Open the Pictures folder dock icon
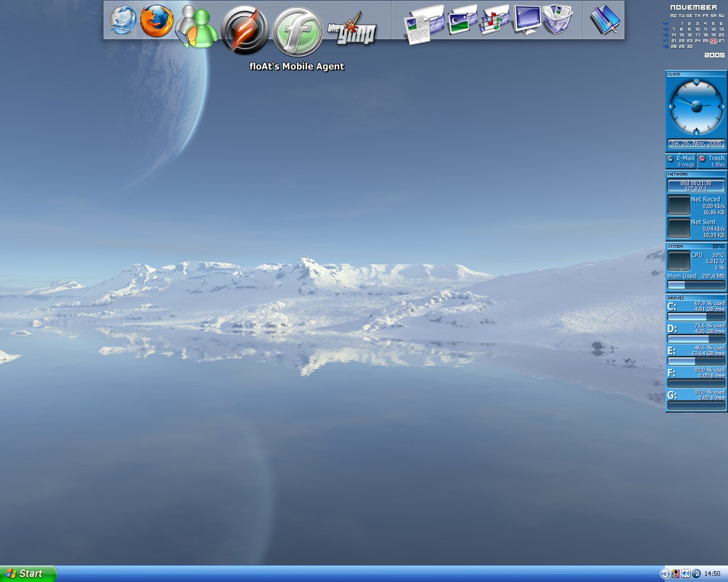 [x=462, y=20]
